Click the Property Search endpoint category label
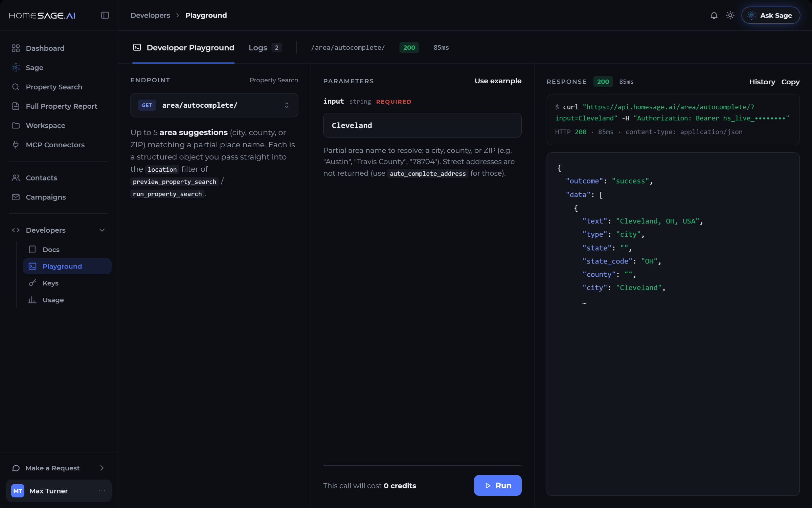The height and width of the screenshot is (508, 812). (274, 80)
